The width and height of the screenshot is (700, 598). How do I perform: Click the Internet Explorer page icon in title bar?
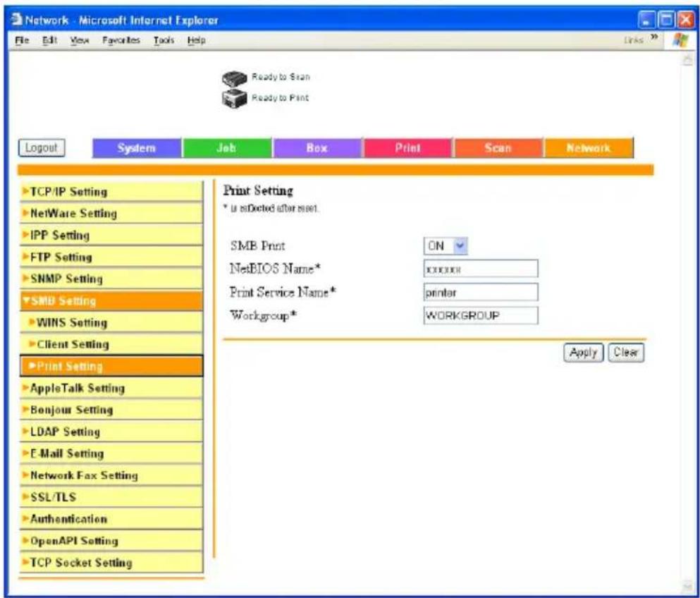(16, 20)
